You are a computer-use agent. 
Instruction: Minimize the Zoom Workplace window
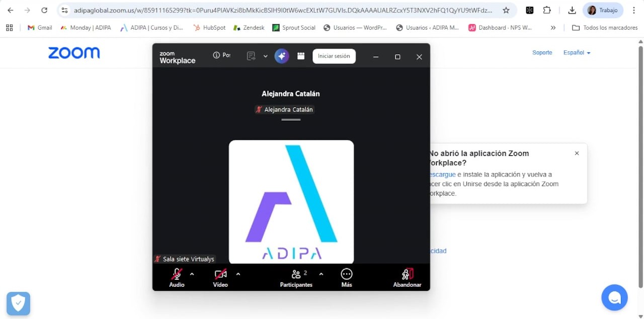[x=375, y=57]
